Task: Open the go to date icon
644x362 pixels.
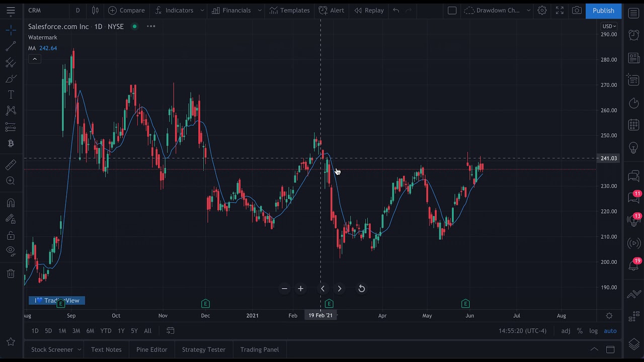Action: (x=171, y=330)
